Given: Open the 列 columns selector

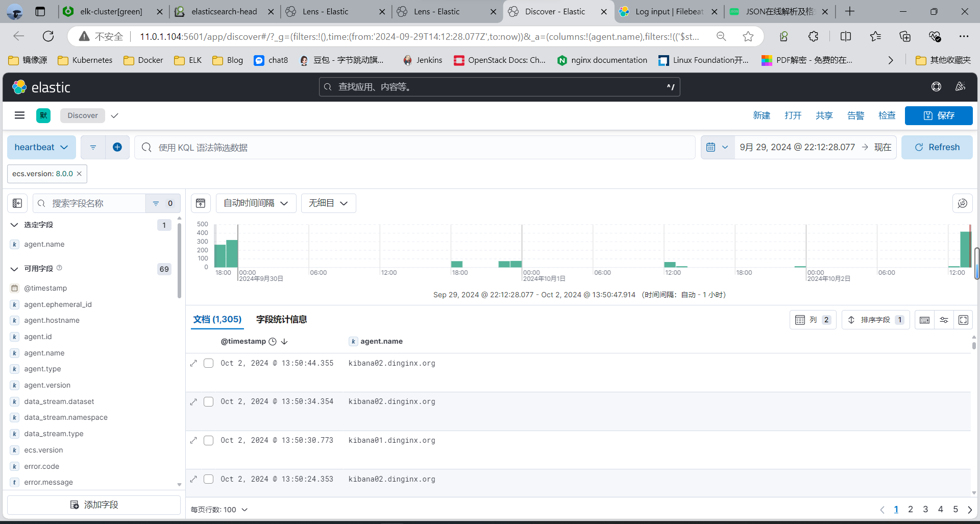Looking at the screenshot, I should pyautogui.click(x=813, y=320).
